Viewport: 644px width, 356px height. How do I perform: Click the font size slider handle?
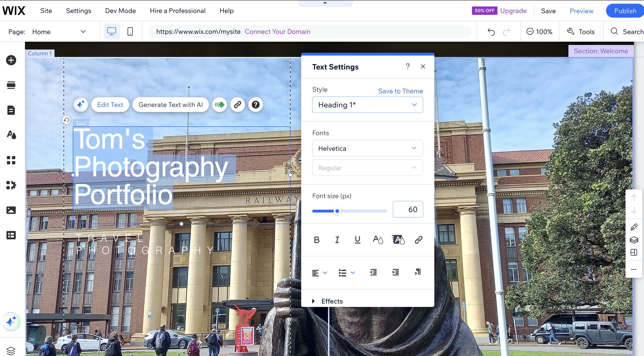pyautogui.click(x=337, y=211)
